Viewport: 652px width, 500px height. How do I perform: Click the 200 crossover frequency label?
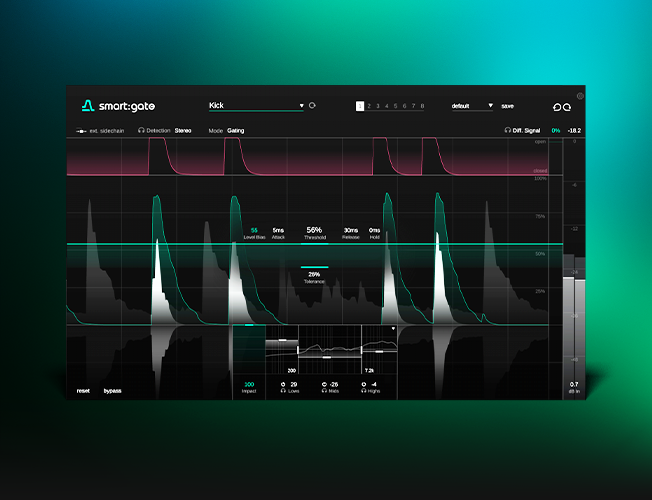(292, 370)
